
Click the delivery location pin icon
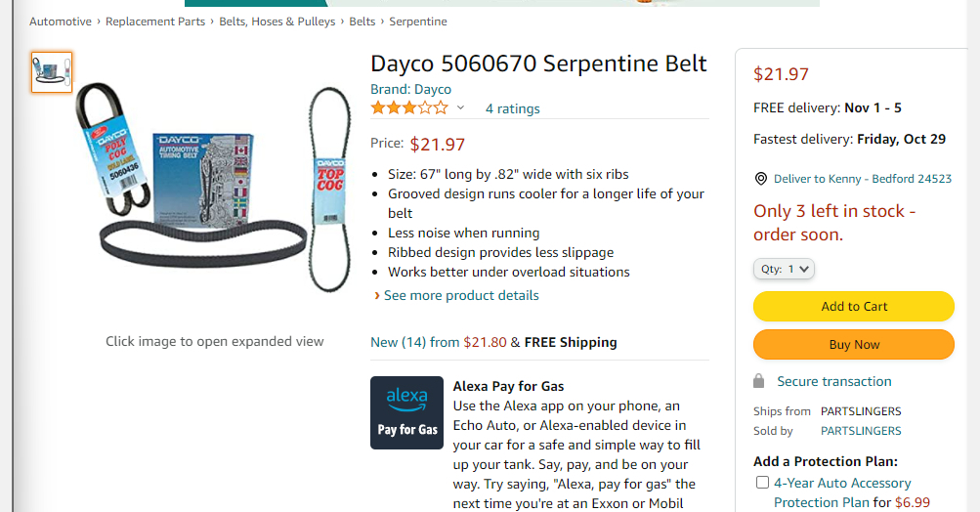coord(761,179)
